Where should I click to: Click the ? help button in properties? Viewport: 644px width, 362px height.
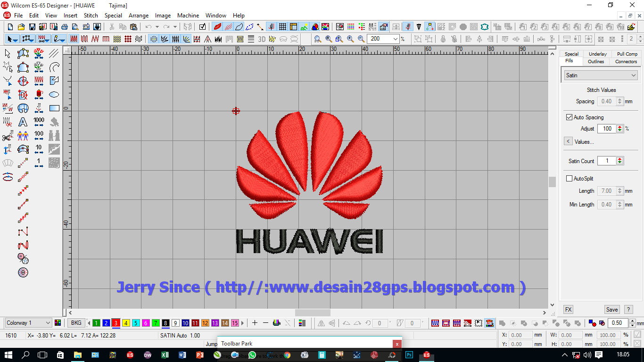[x=628, y=310]
